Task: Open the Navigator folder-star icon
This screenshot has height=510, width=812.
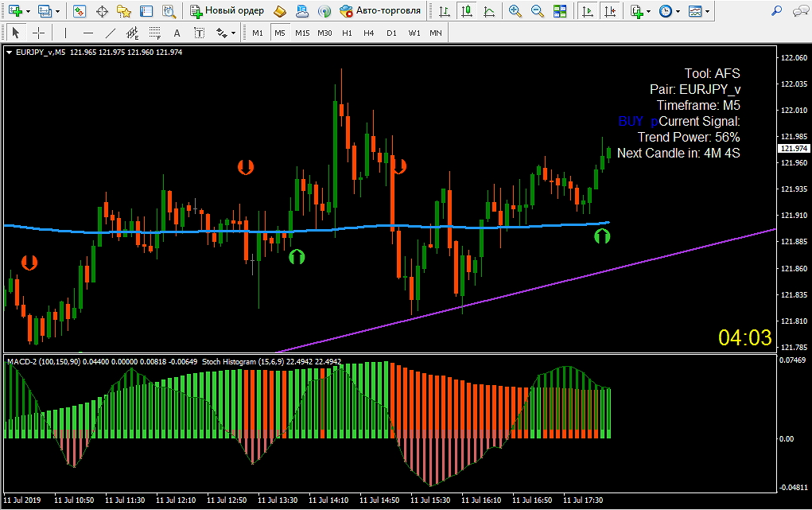Action: click(x=124, y=11)
